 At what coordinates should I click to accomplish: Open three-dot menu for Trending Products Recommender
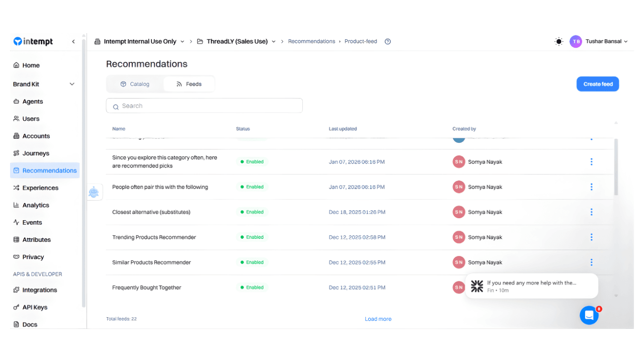coord(591,237)
